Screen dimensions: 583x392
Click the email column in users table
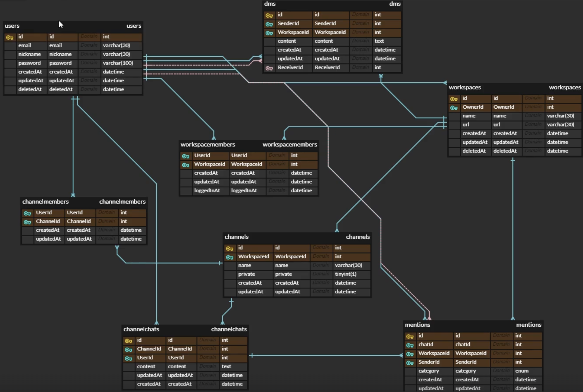click(x=25, y=46)
